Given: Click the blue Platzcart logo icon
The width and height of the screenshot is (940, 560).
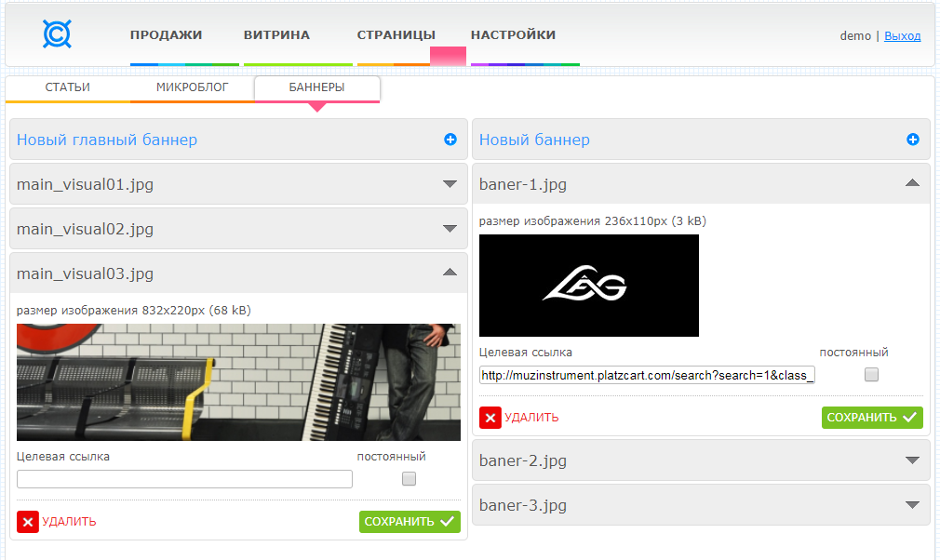Looking at the screenshot, I should [57, 33].
